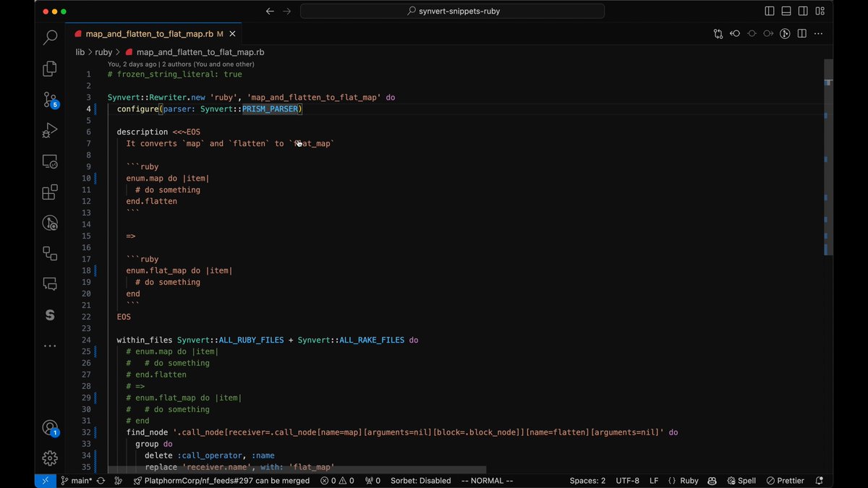This screenshot has width=868, height=488.
Task: Open pull request nf_feeds#297 status item
Action: coord(220,481)
